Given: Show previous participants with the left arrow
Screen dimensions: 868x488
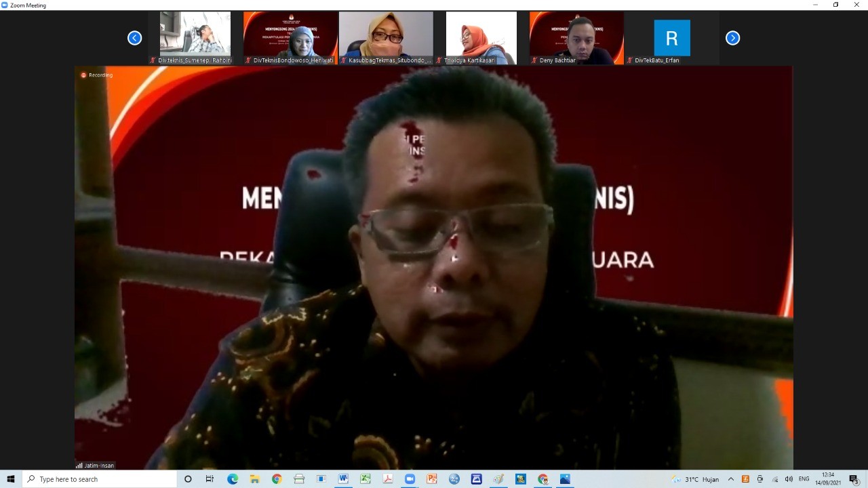Looking at the screenshot, I should click(x=134, y=38).
